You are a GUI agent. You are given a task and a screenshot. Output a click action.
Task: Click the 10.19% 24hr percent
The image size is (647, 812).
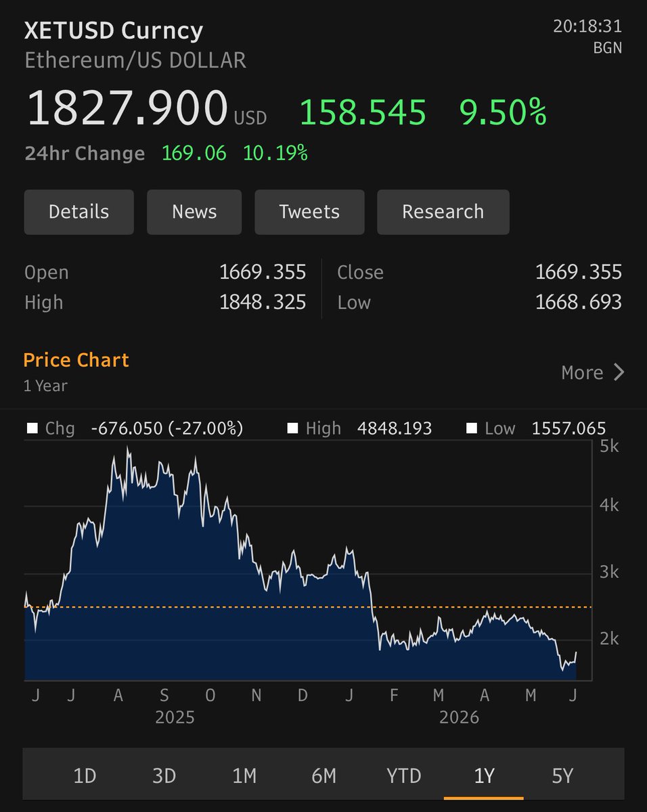click(275, 154)
